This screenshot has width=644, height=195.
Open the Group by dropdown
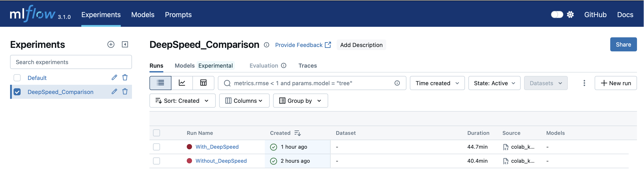click(300, 101)
